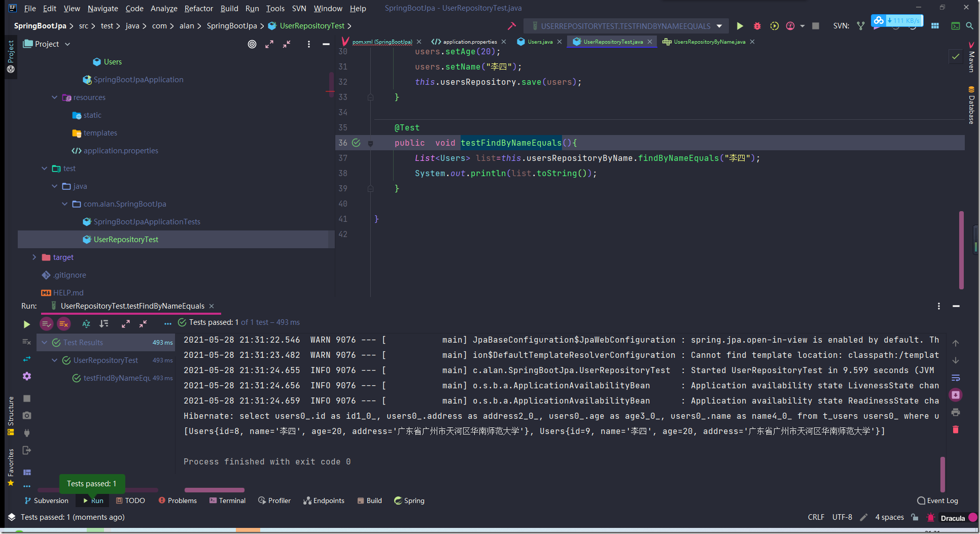Screen dimensions: 980x534
Task: Toggle auto-test rerun arrows icon
Action: (27, 359)
